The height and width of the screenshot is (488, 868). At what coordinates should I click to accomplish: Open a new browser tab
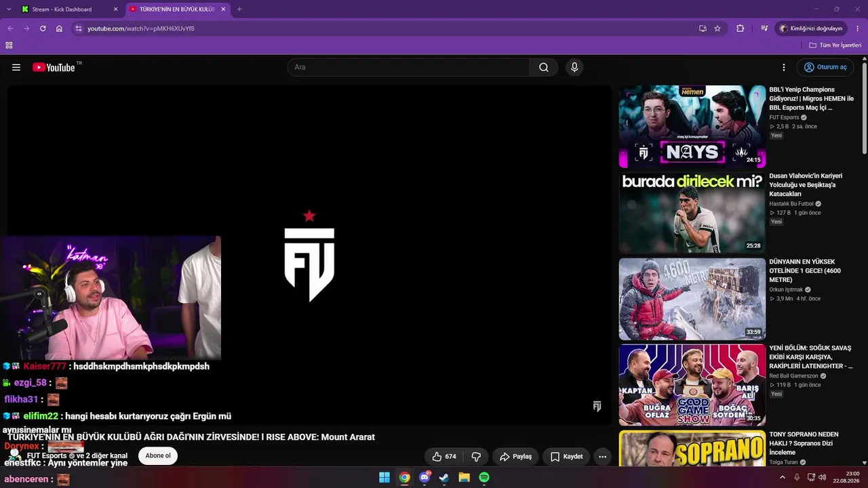pyautogui.click(x=239, y=9)
